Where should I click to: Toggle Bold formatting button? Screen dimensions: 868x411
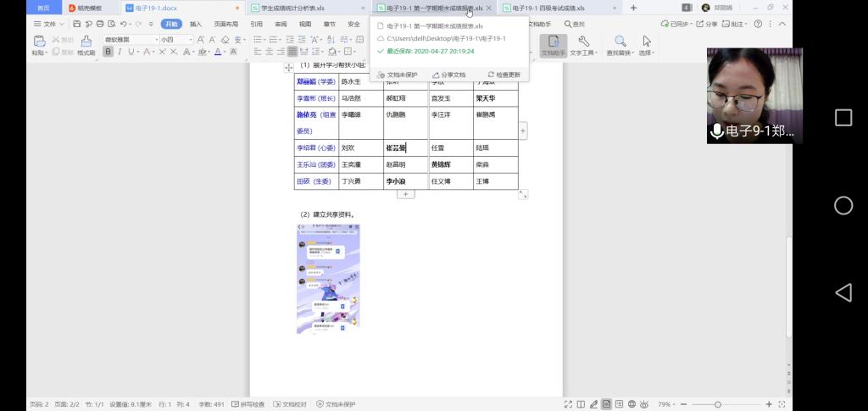(108, 52)
